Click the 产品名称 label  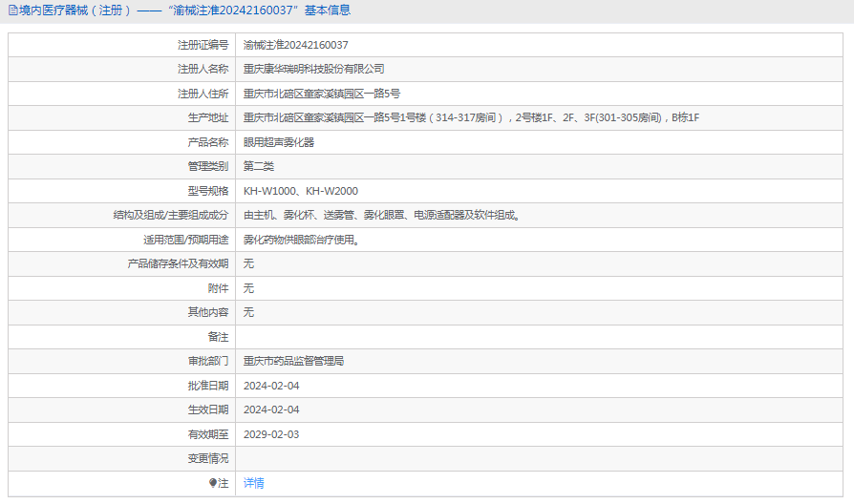click(x=208, y=142)
